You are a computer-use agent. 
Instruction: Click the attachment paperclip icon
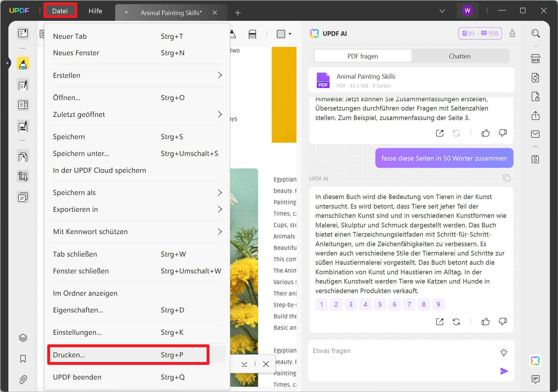23,379
